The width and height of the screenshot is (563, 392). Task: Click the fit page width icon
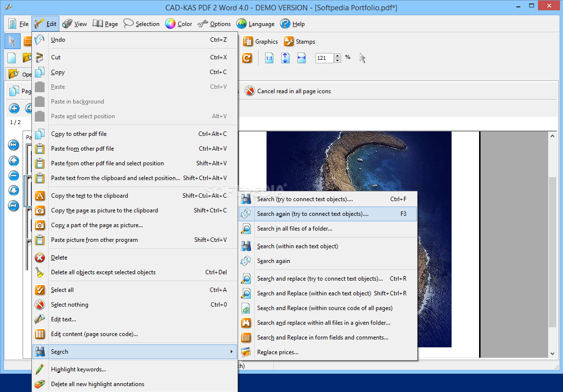coord(301,58)
